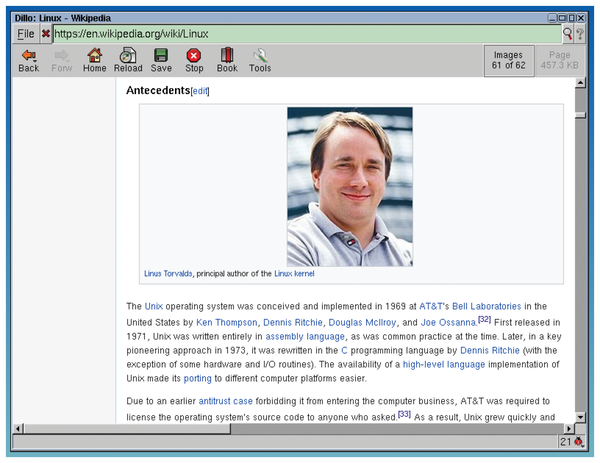Follow the high-level language link

point(444,365)
